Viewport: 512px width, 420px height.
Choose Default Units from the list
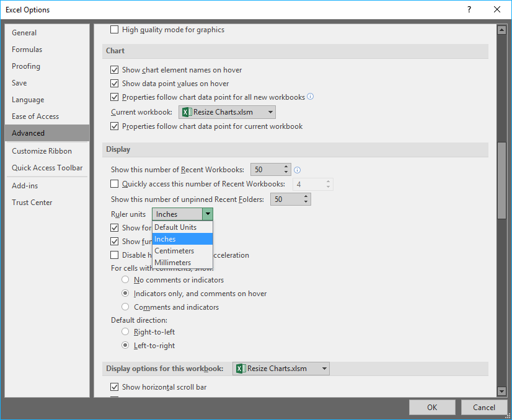[182, 227]
